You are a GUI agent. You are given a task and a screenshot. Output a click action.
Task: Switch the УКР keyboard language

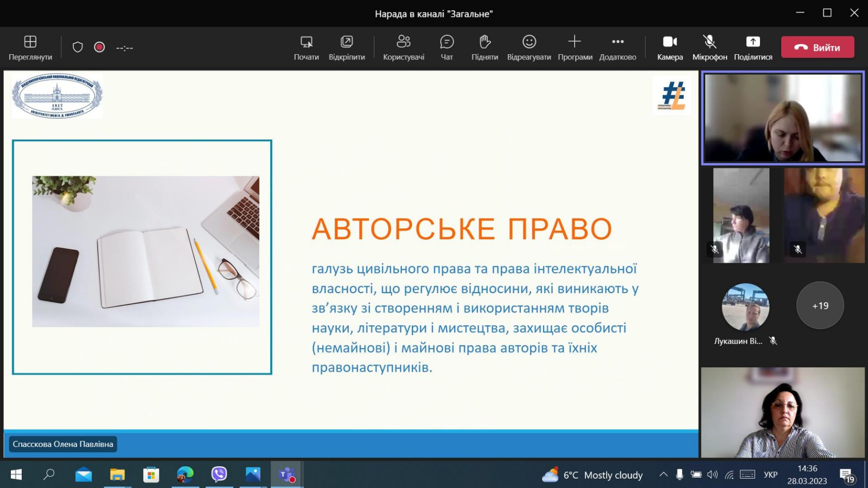[770, 474]
